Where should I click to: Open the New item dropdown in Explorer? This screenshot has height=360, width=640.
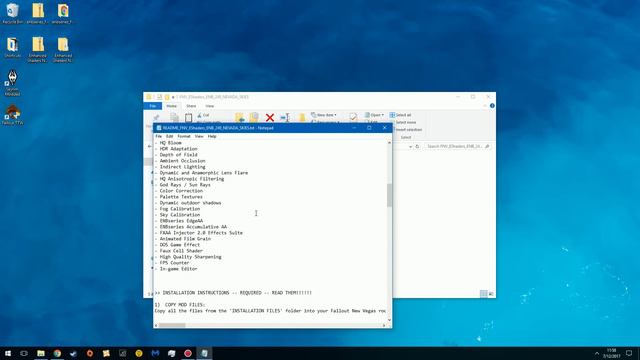[324, 115]
